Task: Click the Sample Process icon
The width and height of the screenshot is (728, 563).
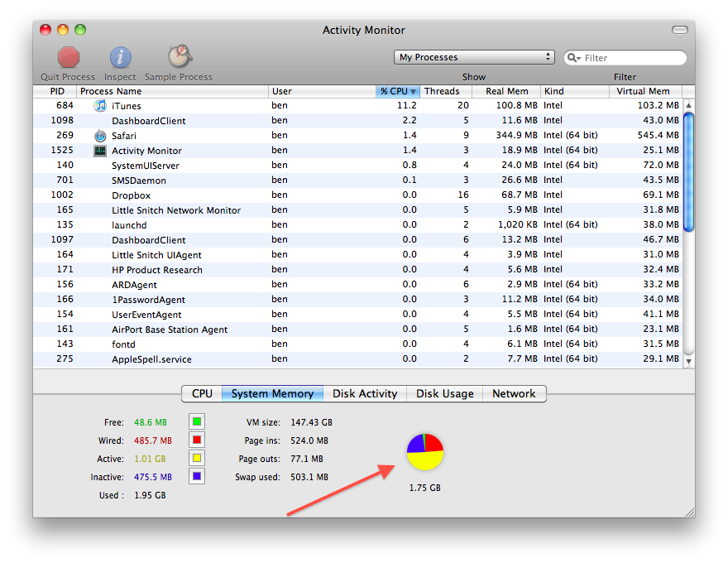Action: tap(180, 56)
